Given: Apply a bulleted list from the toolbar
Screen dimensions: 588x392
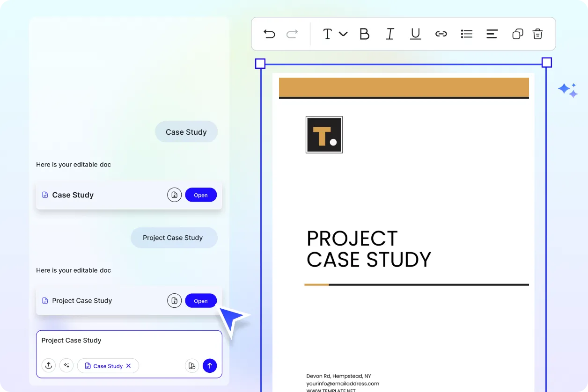Looking at the screenshot, I should click(x=466, y=34).
